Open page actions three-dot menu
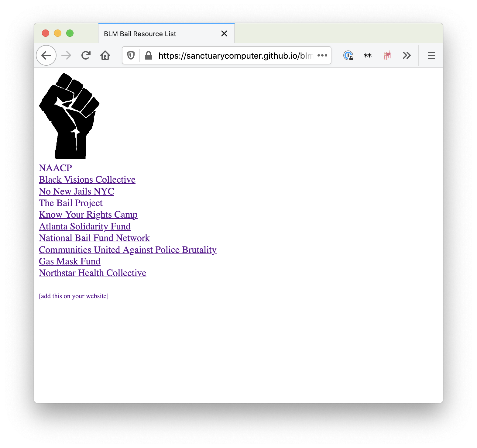 coord(322,55)
